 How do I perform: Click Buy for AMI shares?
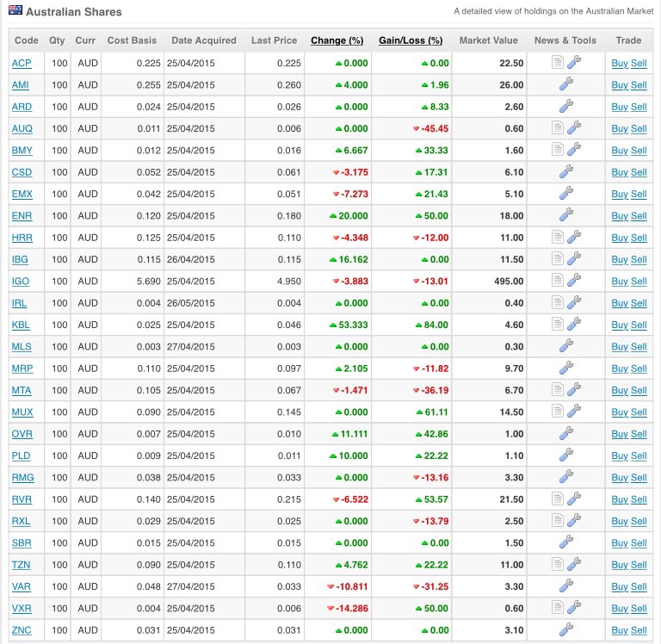point(620,85)
